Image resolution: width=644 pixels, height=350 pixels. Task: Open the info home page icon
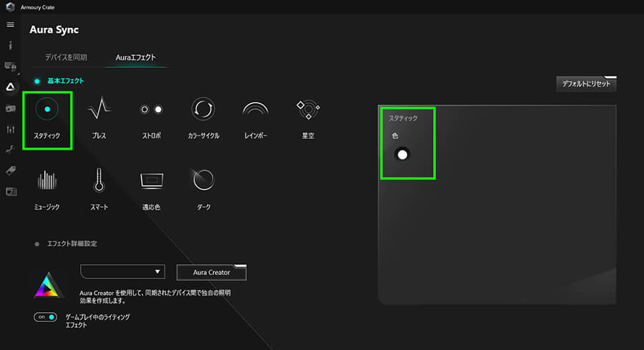tap(10, 45)
